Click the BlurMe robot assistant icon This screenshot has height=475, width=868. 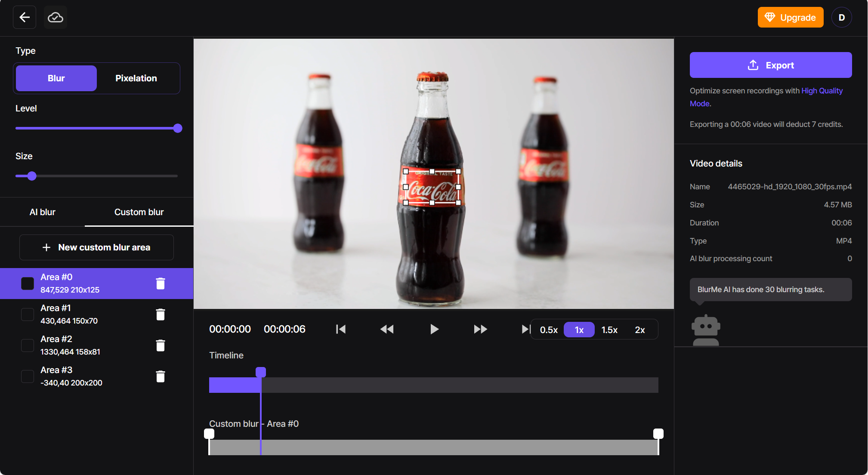pyautogui.click(x=706, y=330)
